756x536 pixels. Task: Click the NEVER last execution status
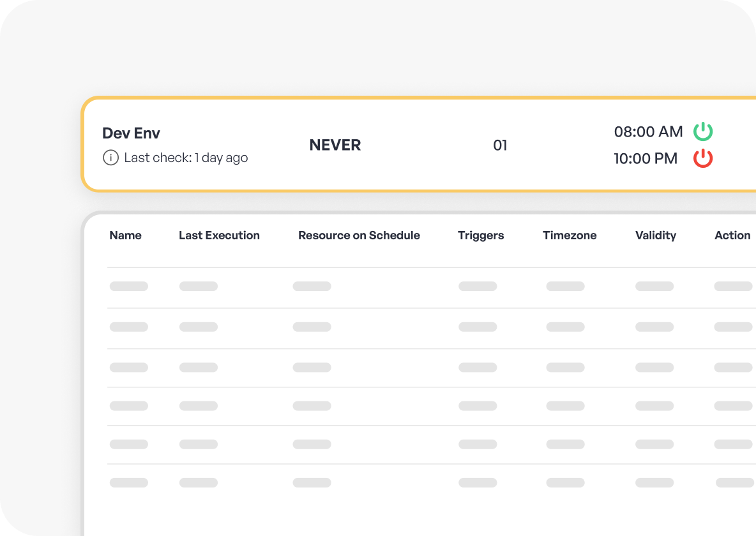[x=335, y=145]
